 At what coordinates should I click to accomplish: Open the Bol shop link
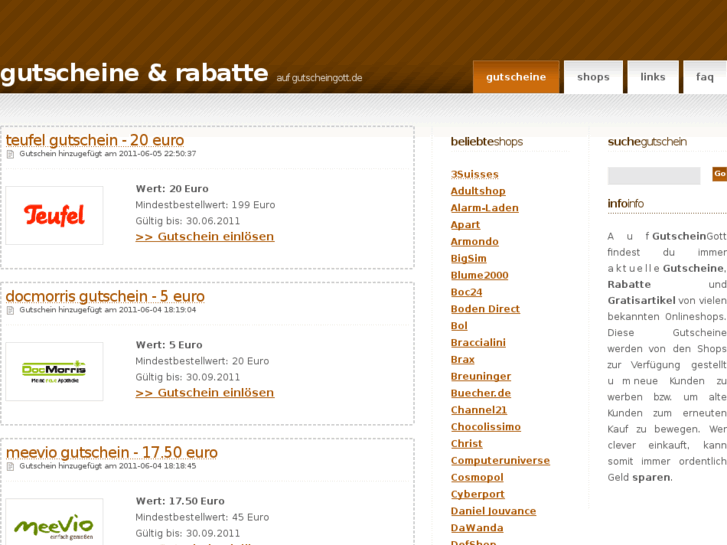pyautogui.click(x=459, y=326)
